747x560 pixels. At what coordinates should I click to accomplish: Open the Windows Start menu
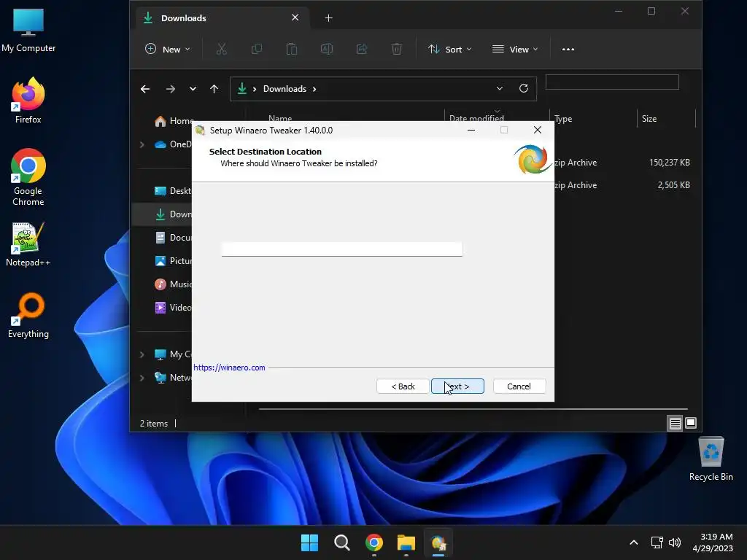point(309,542)
